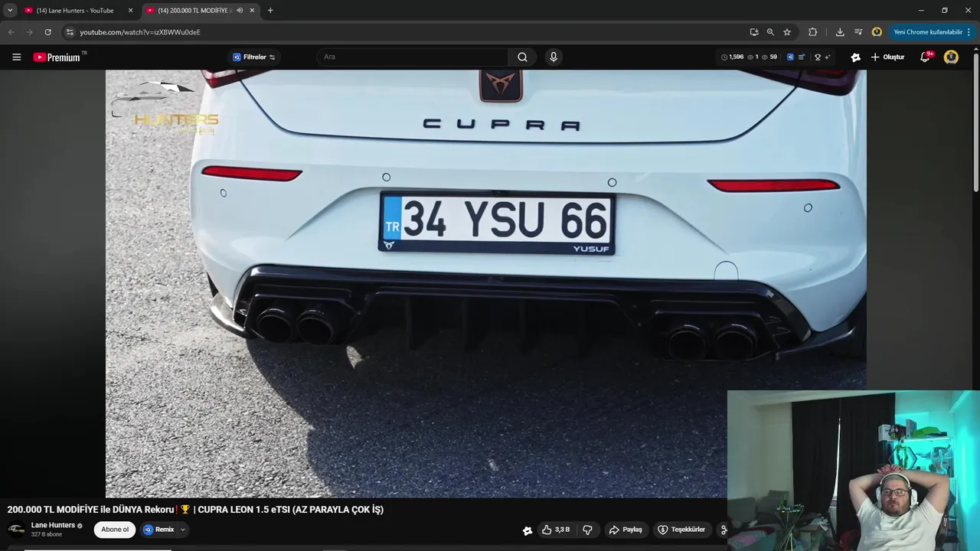980x551 pixels.
Task: Open Chrome extensions puzzle icon
Action: click(x=813, y=32)
